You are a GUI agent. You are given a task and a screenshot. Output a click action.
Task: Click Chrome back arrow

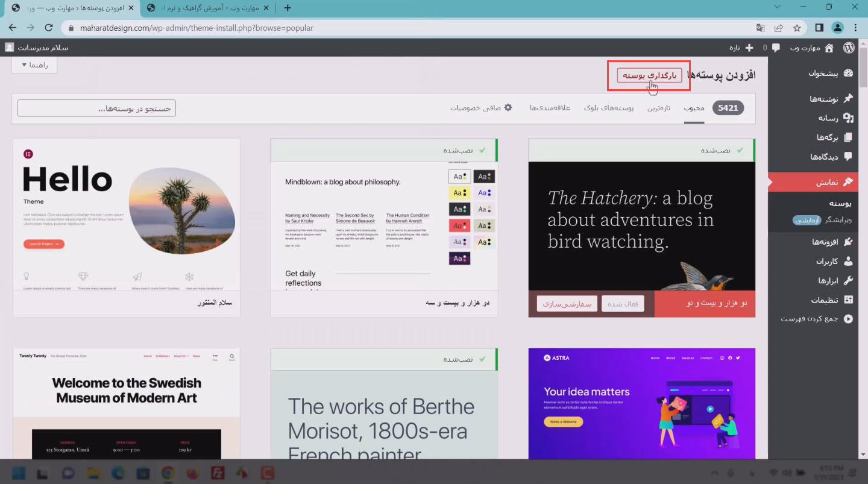(12, 28)
